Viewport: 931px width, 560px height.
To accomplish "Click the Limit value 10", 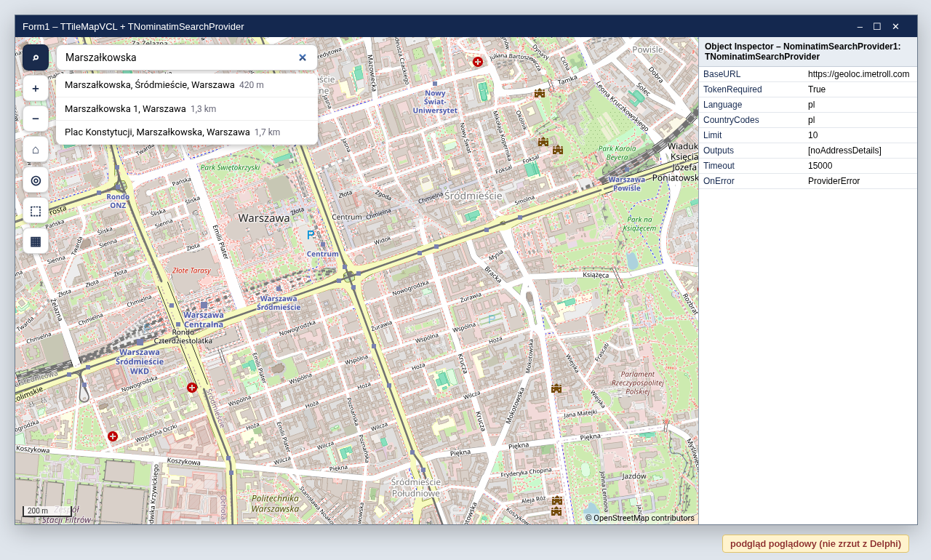I will (813, 135).
